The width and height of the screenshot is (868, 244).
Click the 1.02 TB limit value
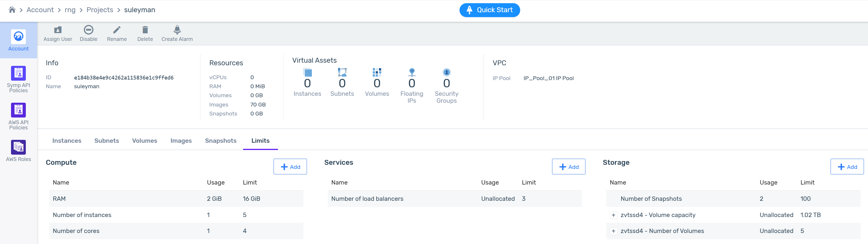[x=810, y=215]
